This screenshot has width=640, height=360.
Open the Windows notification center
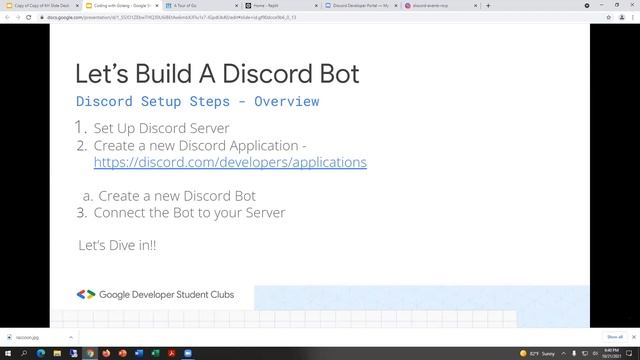pos(629,353)
